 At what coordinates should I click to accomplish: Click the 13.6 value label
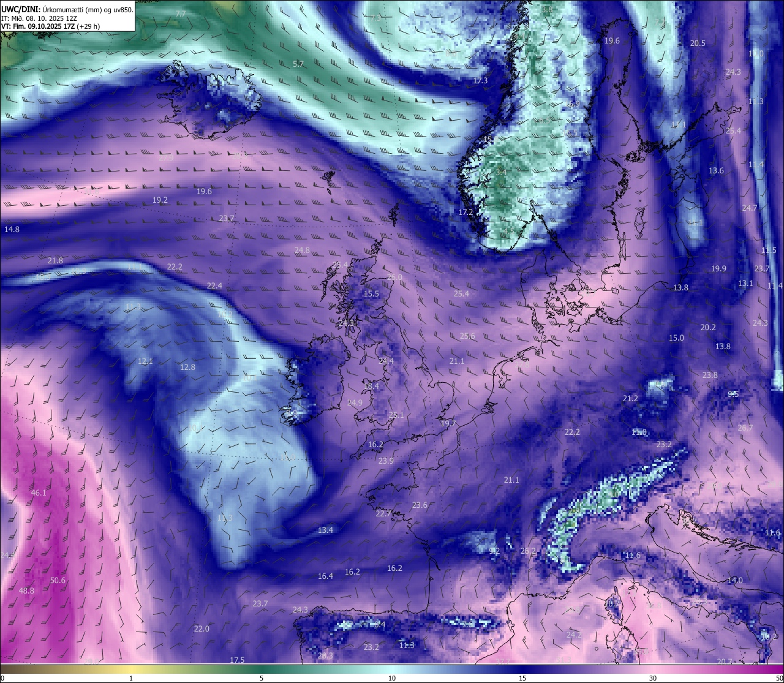(716, 170)
